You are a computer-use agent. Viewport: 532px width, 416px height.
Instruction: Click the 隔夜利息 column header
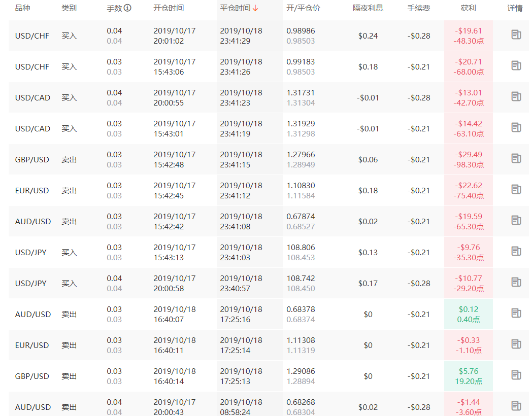click(368, 8)
